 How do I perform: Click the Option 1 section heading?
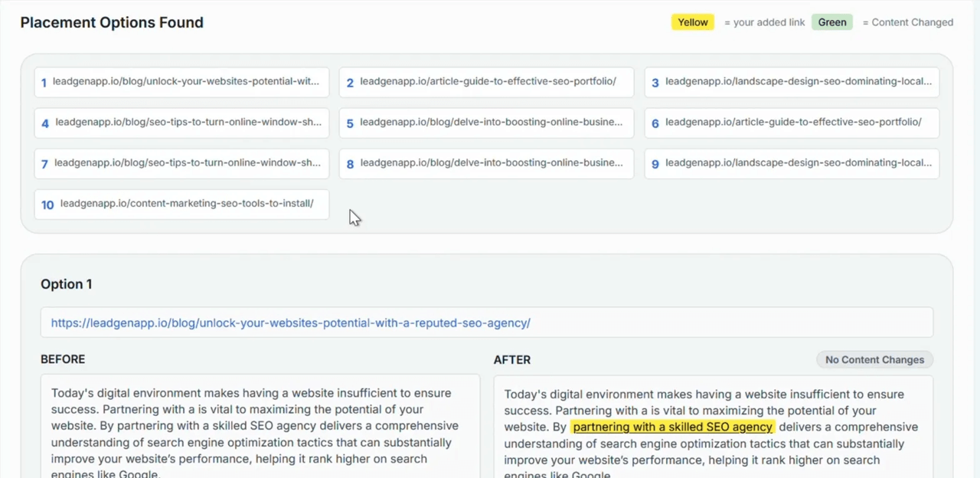pyautogui.click(x=67, y=284)
